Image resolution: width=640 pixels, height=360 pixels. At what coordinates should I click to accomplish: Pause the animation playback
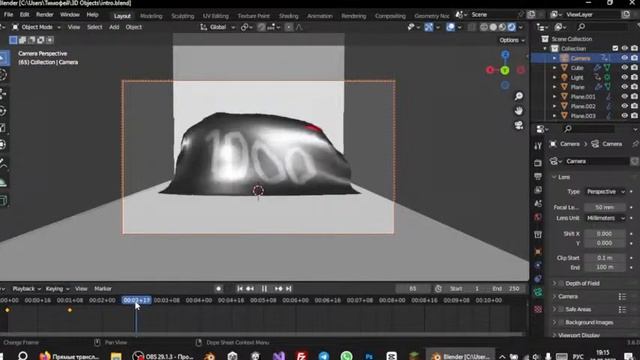[264, 289]
